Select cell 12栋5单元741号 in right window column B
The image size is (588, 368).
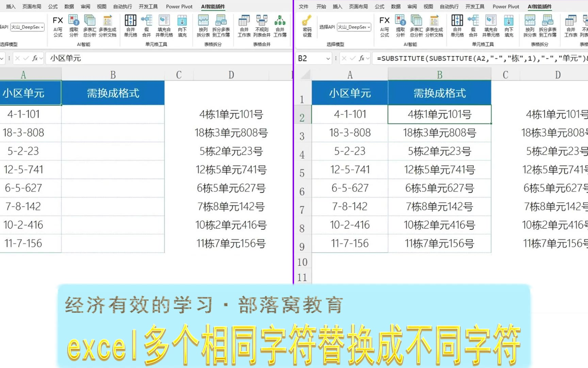pyautogui.click(x=440, y=169)
